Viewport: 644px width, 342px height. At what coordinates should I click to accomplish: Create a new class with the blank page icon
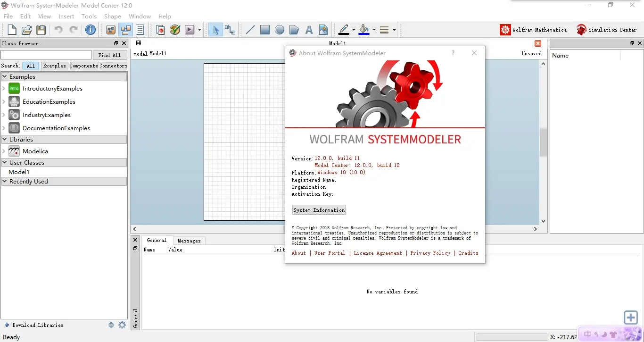point(12,30)
